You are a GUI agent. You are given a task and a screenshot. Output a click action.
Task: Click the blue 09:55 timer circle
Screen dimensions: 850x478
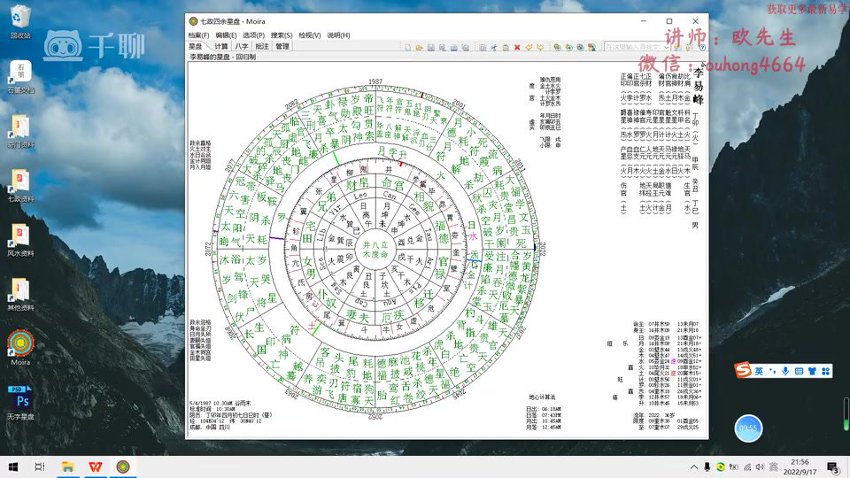click(748, 428)
